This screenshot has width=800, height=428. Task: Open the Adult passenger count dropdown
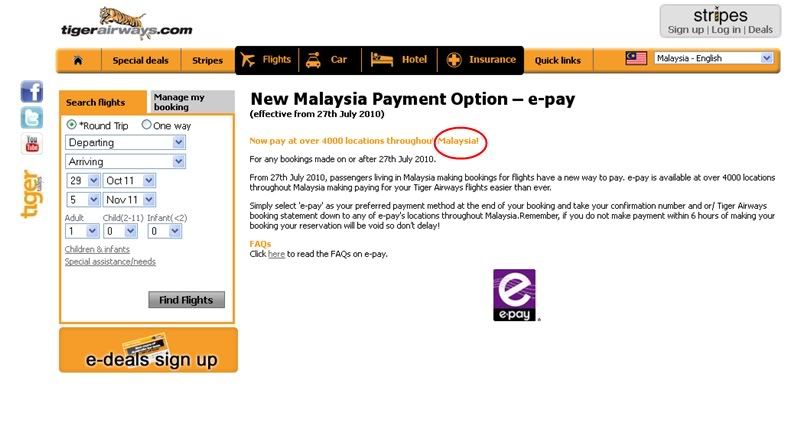pos(82,231)
